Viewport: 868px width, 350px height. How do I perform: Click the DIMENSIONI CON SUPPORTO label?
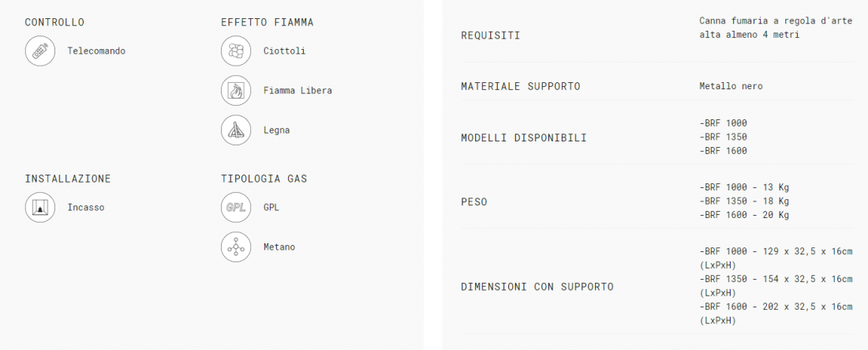537,287
